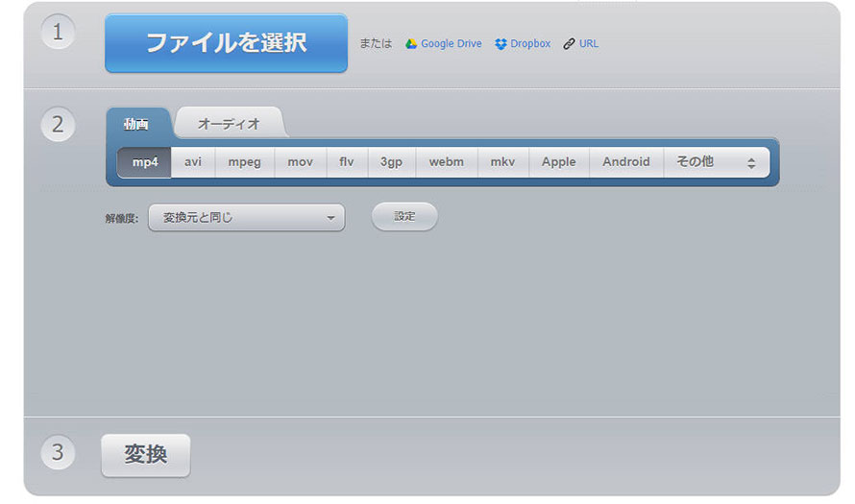Select the 動画 tab
Viewport: 855px width, 504px height.
click(136, 124)
